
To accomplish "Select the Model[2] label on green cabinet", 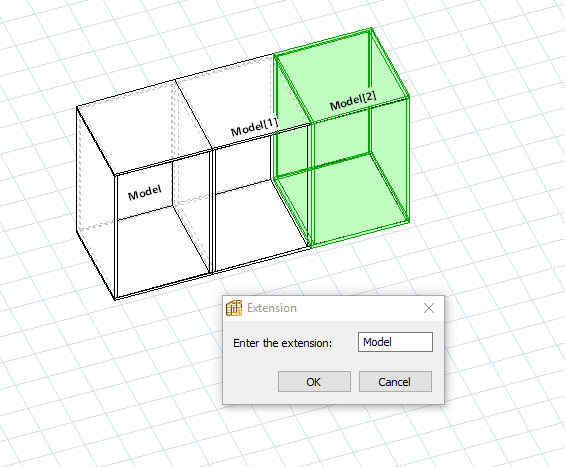I will (353, 101).
